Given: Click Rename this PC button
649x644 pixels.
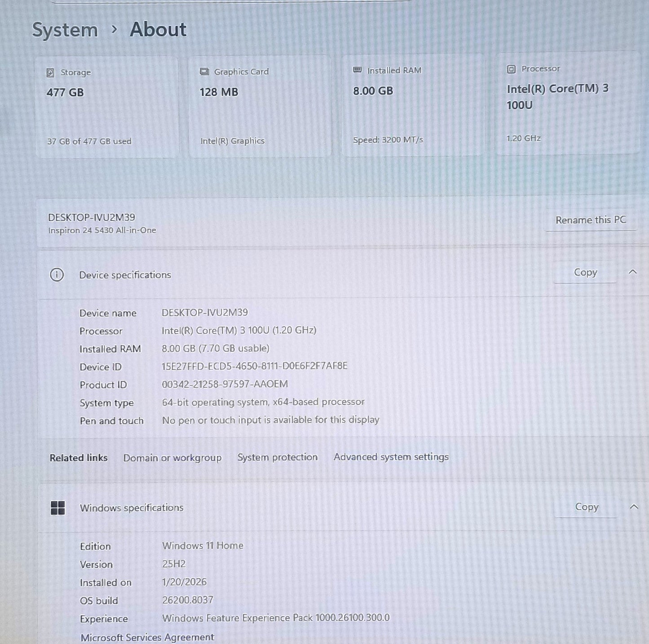Looking at the screenshot, I should pos(591,220).
